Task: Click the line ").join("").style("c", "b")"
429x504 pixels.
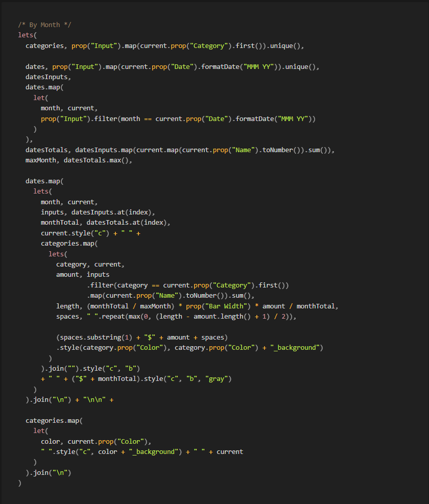Action: tap(90, 368)
